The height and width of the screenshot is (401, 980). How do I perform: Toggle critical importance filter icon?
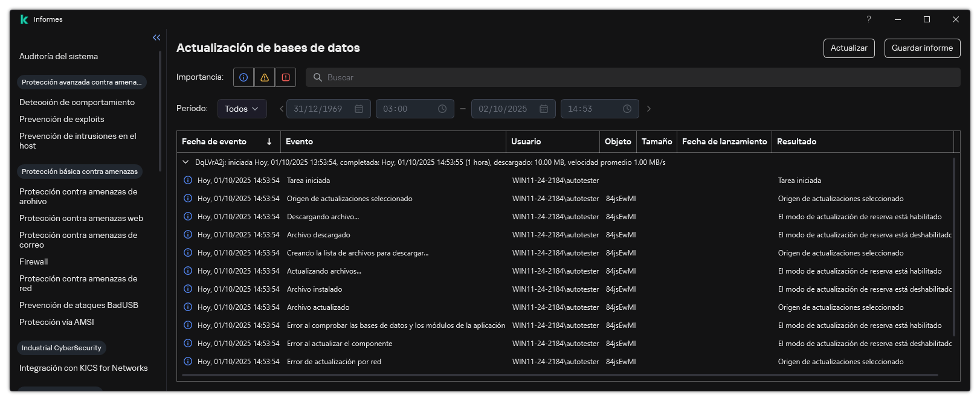286,77
